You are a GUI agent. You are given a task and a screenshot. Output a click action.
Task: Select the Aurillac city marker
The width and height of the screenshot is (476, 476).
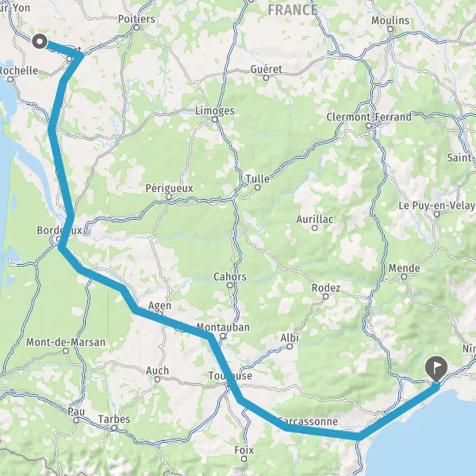315,228
